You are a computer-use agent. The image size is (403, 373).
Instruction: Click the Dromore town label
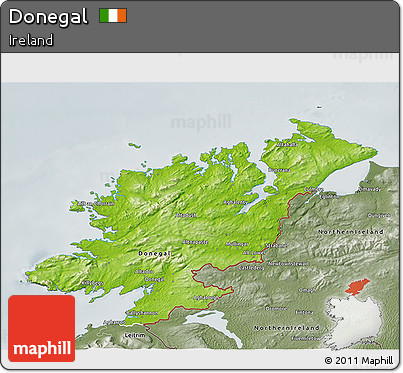point(276,308)
